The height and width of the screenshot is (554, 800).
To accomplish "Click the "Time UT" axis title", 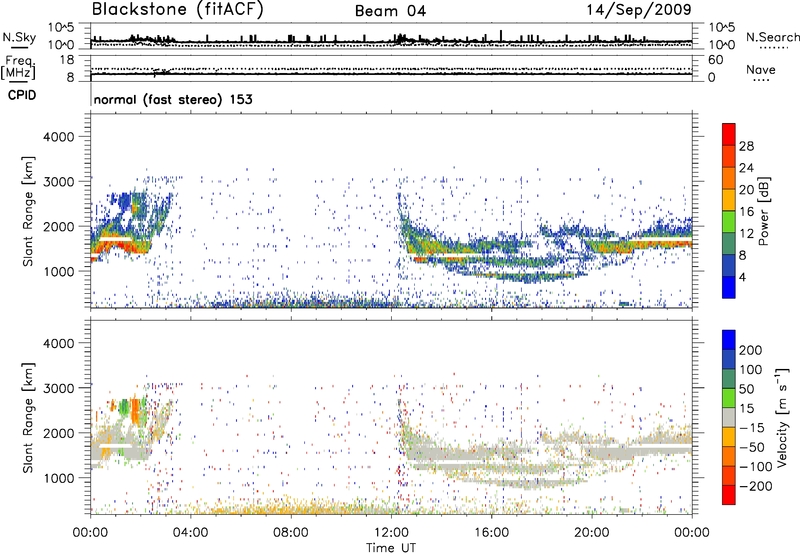I will click(x=391, y=548).
